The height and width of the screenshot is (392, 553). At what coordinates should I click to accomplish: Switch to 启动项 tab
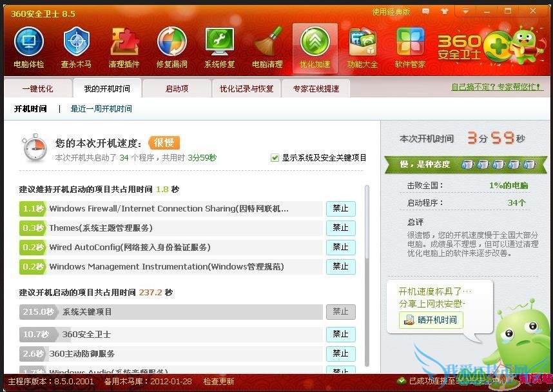click(177, 88)
